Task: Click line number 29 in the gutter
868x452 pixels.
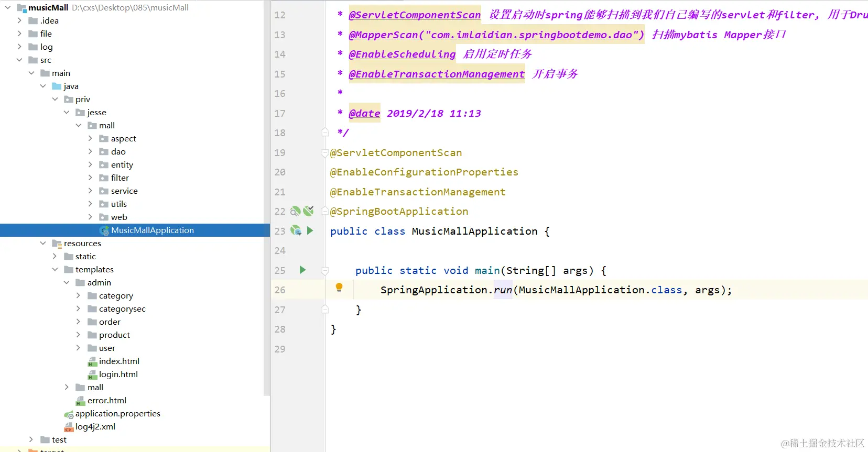Action: click(280, 349)
